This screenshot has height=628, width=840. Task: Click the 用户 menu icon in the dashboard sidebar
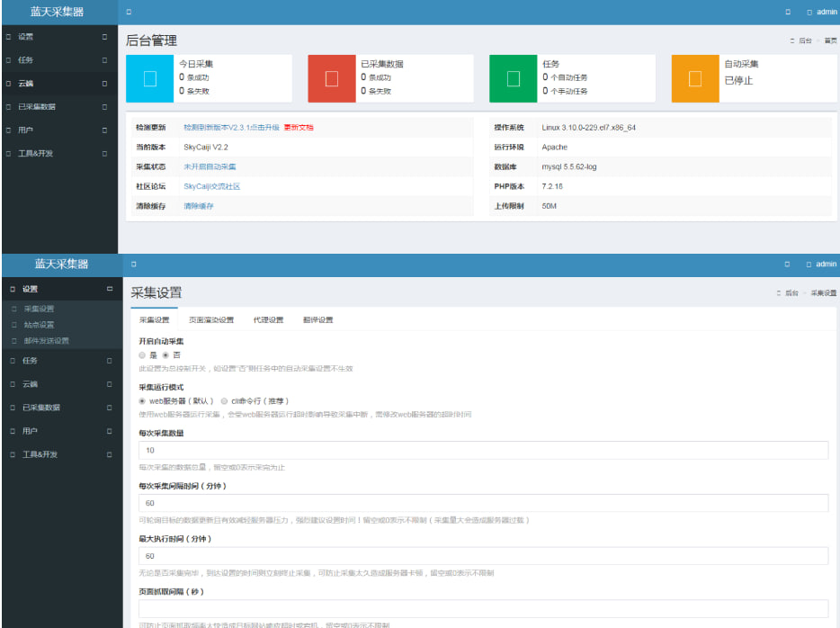[x=8, y=130]
